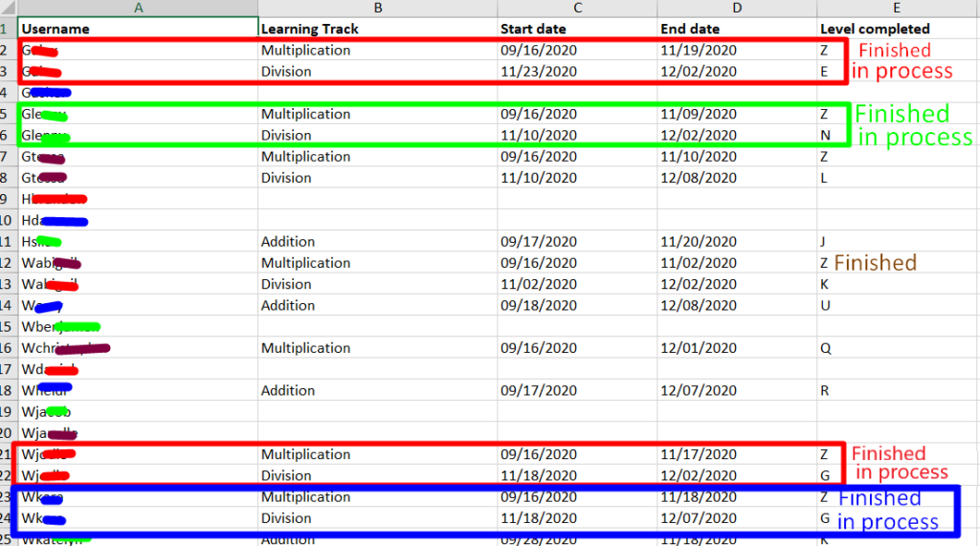Select column A header

pos(138,8)
